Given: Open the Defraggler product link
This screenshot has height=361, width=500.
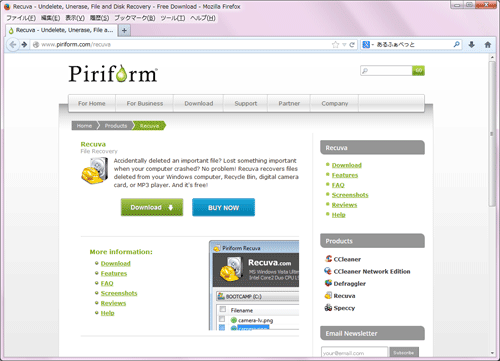Looking at the screenshot, I should [x=349, y=284].
